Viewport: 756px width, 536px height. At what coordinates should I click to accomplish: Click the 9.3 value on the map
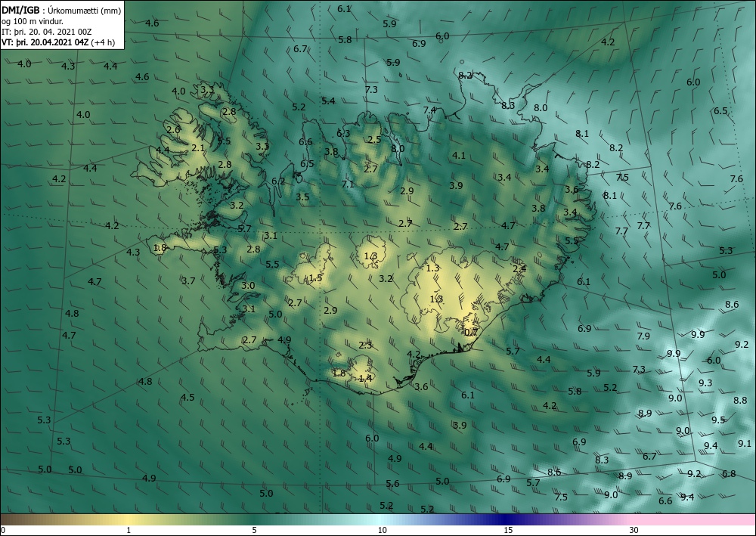705,383
